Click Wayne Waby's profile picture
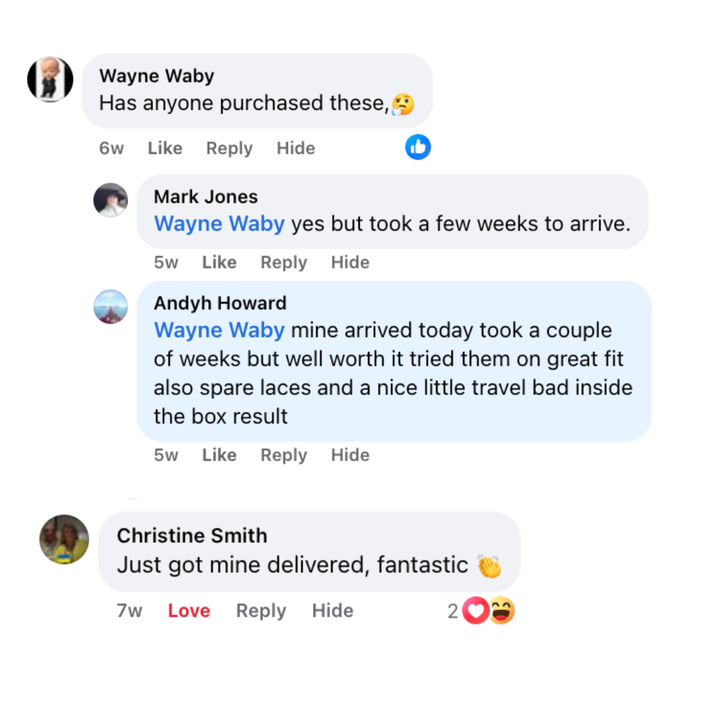This screenshot has height=728, width=728. [x=50, y=80]
